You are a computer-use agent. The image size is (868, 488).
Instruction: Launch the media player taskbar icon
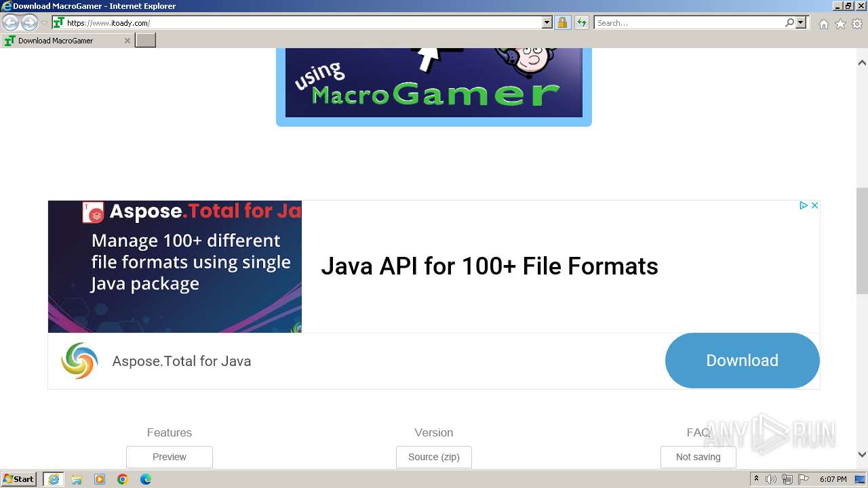[100, 479]
